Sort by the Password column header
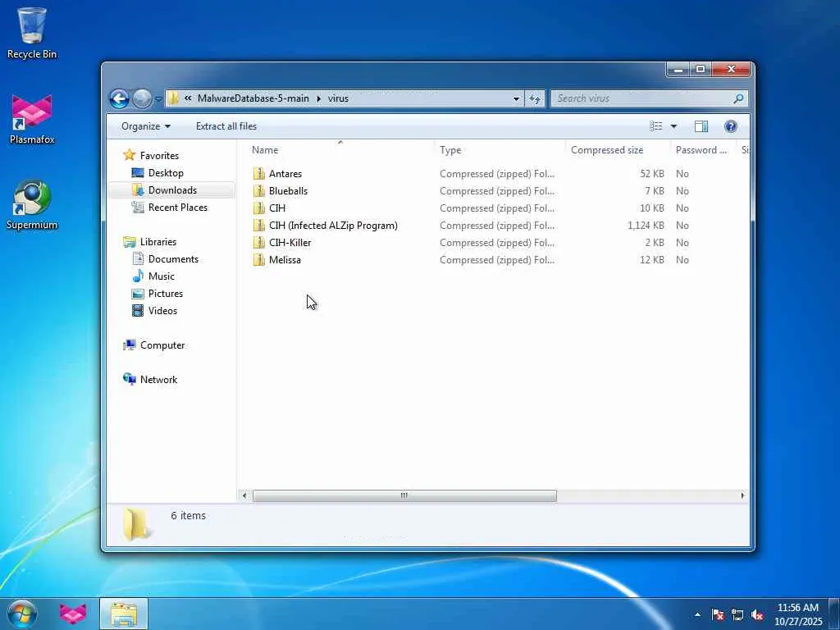 tap(703, 150)
